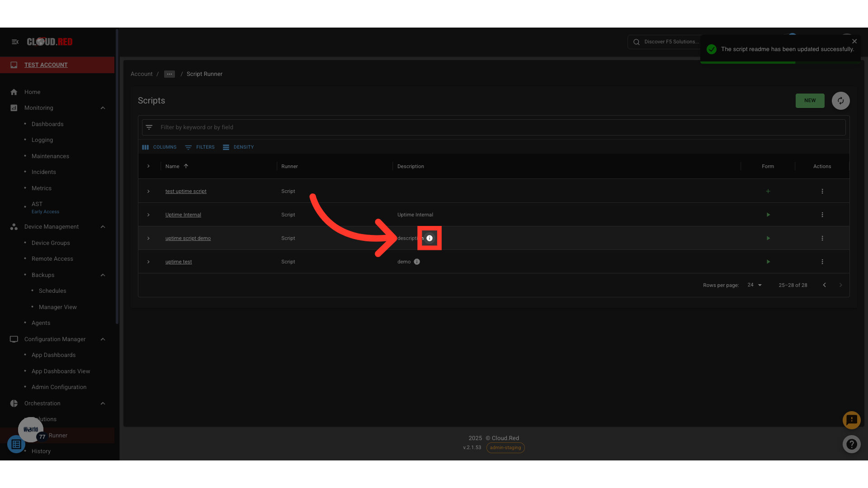The width and height of the screenshot is (868, 488).
Task: Open the feedback chat icon
Action: click(851, 420)
